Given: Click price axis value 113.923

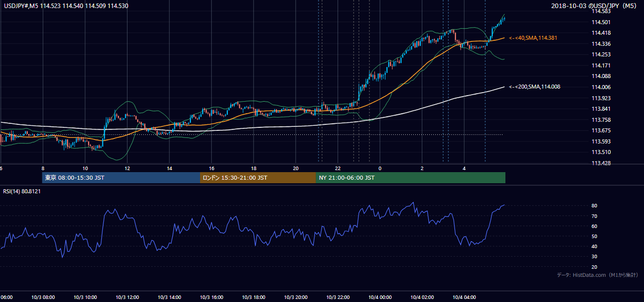Looking at the screenshot, I should (601, 98).
